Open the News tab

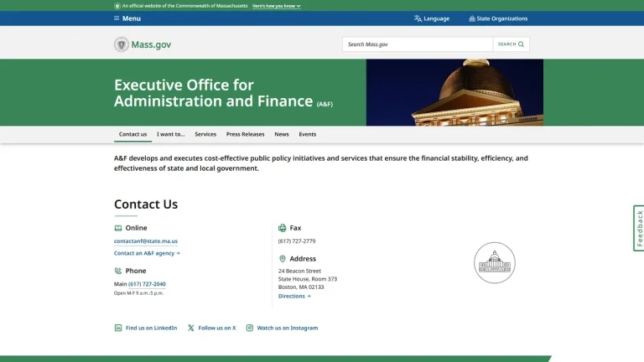pyautogui.click(x=282, y=134)
